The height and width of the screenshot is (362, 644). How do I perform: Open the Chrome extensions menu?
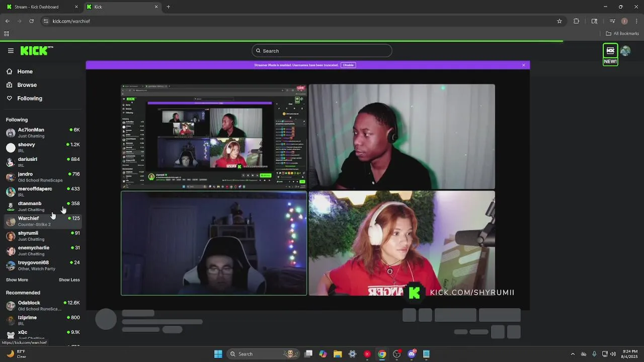576,21
